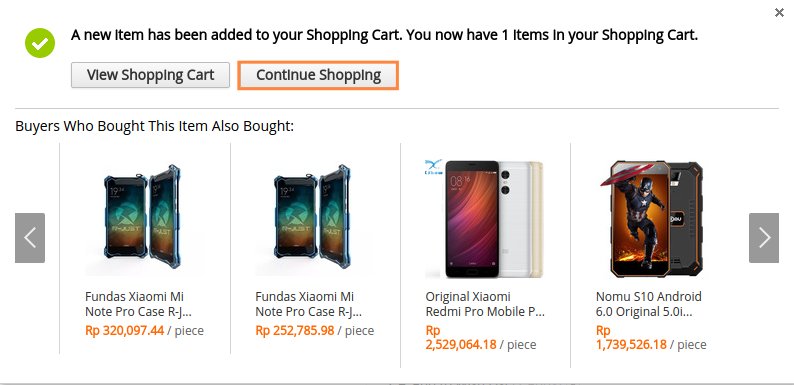Click the Rp 1,739,526.18 price
This screenshot has width=794, height=385.
tap(631, 338)
